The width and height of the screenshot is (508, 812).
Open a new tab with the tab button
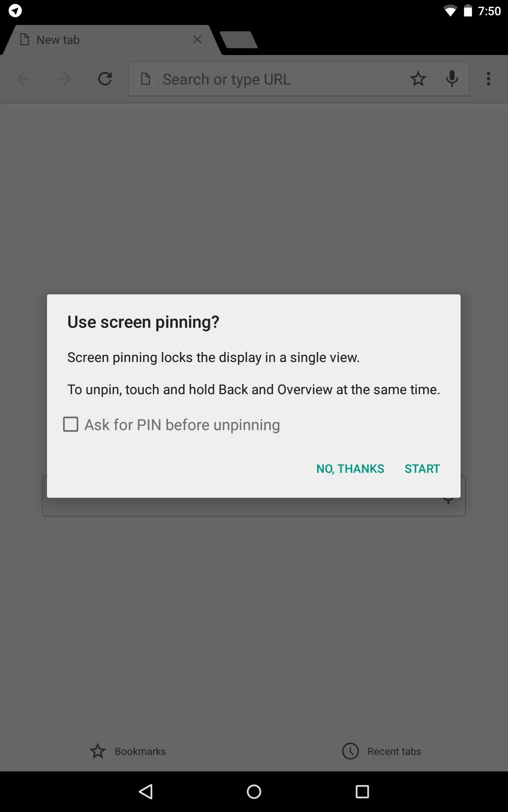tap(239, 40)
